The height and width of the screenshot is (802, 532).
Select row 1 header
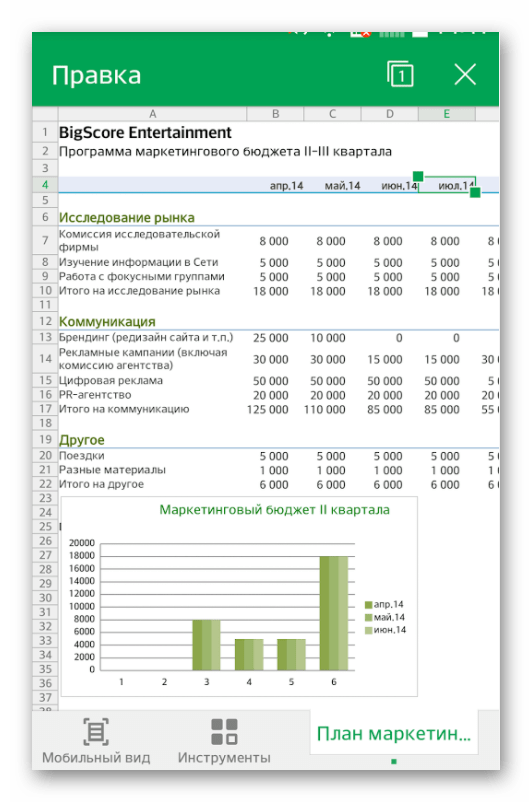pos(45,132)
